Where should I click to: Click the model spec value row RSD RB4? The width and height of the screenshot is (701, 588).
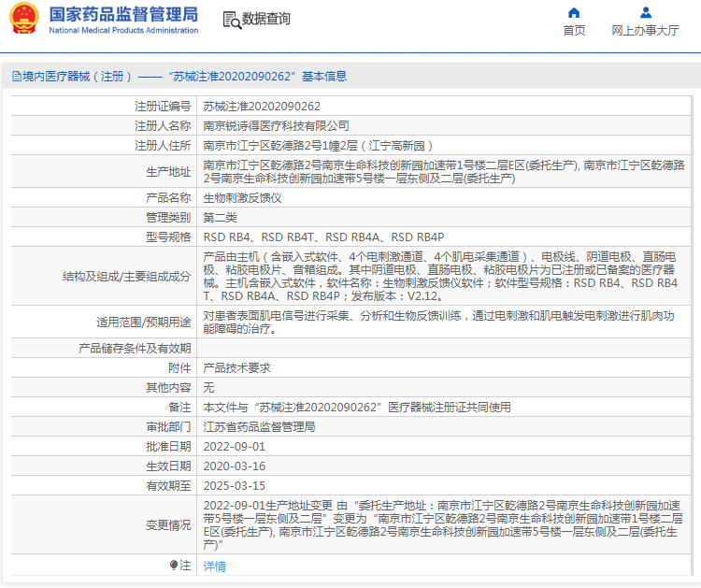(x=323, y=237)
